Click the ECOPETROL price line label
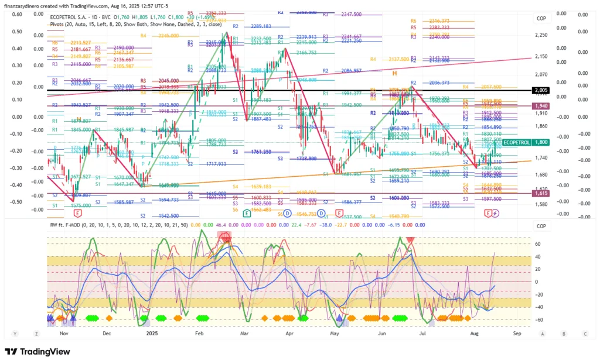This screenshot has height=364, width=600. tap(517, 142)
